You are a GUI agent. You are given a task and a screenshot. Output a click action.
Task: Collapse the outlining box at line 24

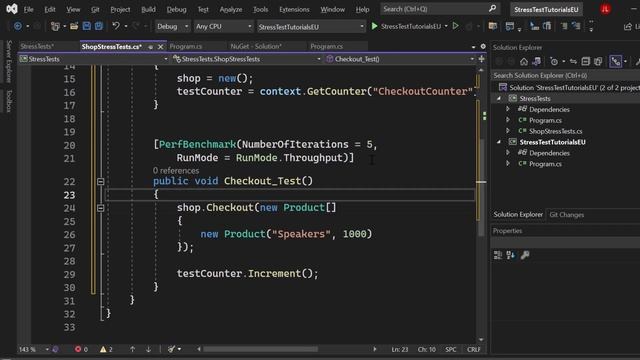(100, 208)
